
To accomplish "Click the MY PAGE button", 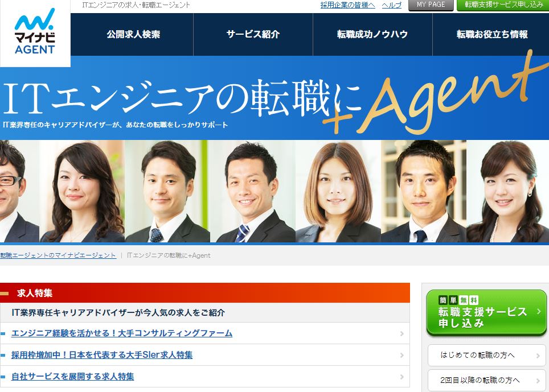I will tap(431, 5).
